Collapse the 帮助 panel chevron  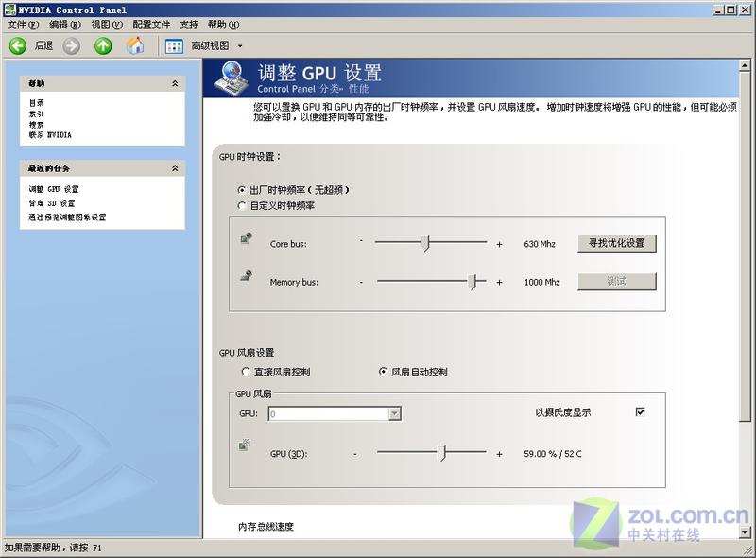coord(175,83)
